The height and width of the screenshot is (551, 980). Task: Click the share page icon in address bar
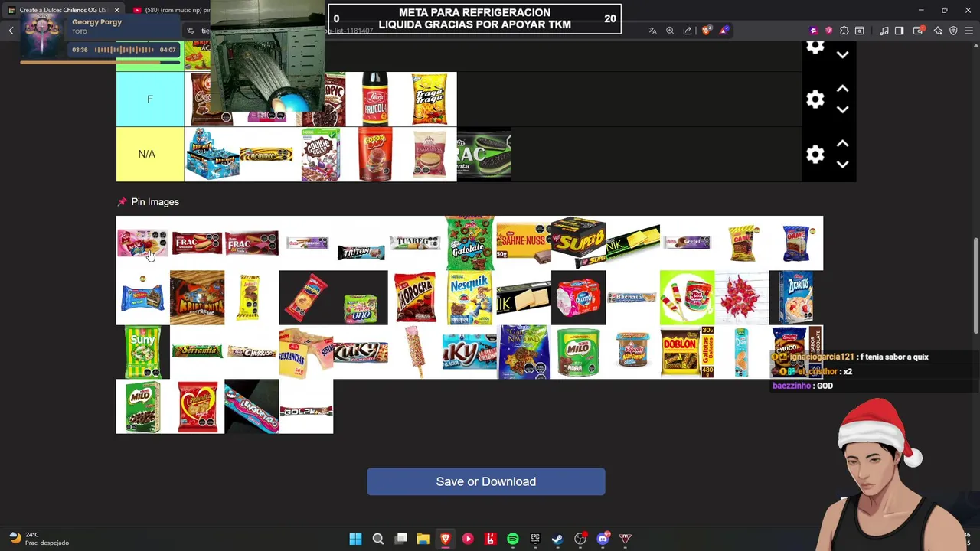pyautogui.click(x=688, y=31)
